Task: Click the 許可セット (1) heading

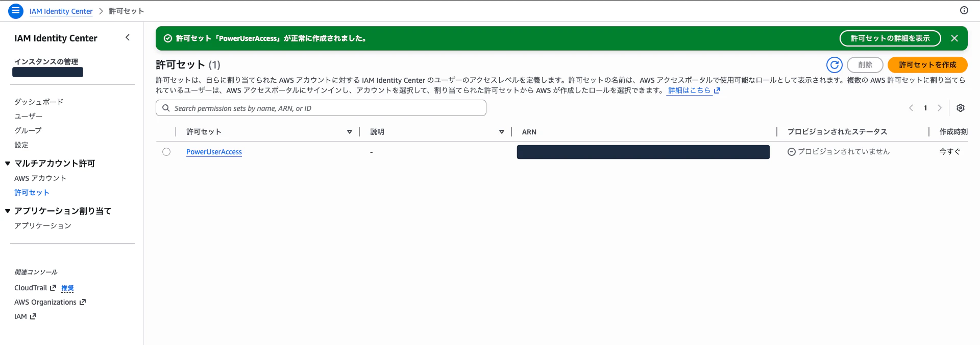Action: pos(188,65)
